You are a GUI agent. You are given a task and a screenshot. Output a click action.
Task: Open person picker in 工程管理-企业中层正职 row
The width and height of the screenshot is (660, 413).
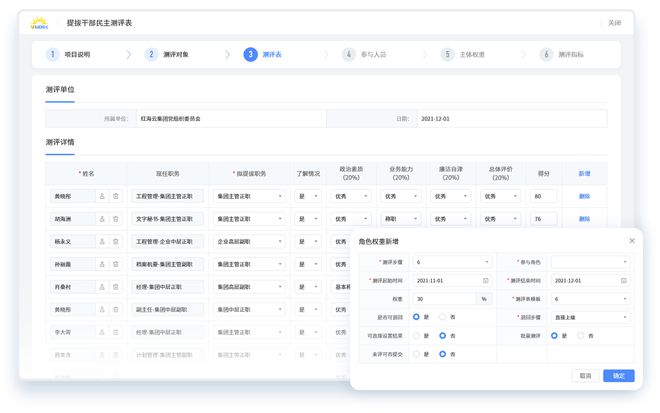[102, 242]
